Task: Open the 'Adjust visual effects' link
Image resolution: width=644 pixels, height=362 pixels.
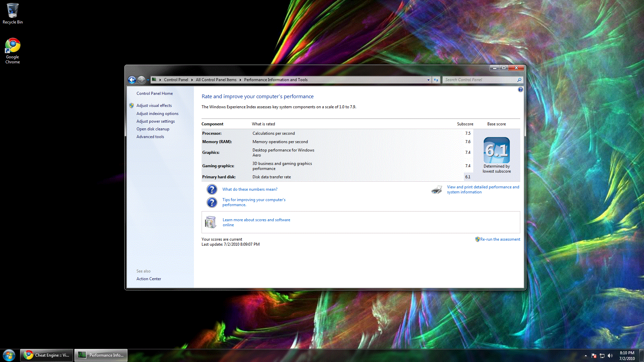Action: tap(154, 106)
